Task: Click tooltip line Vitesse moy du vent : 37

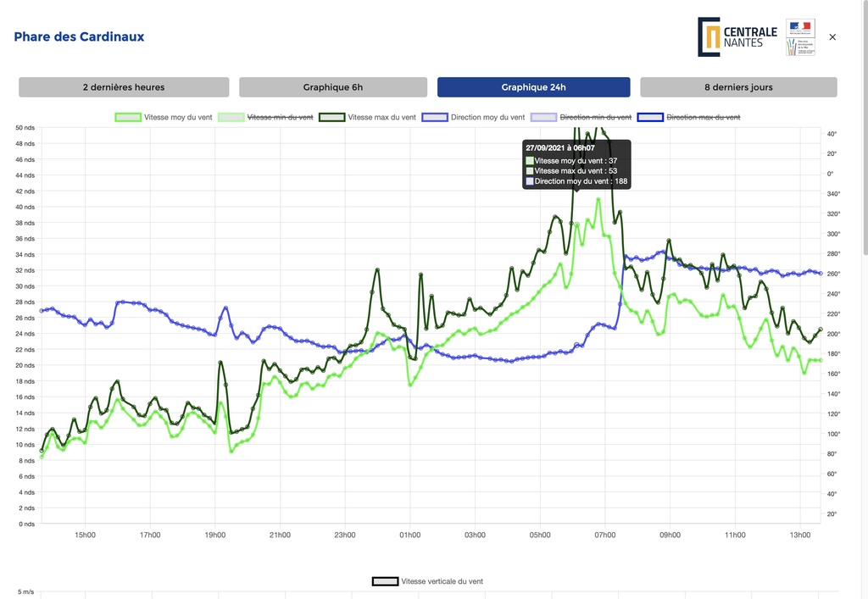Action: click(x=576, y=161)
